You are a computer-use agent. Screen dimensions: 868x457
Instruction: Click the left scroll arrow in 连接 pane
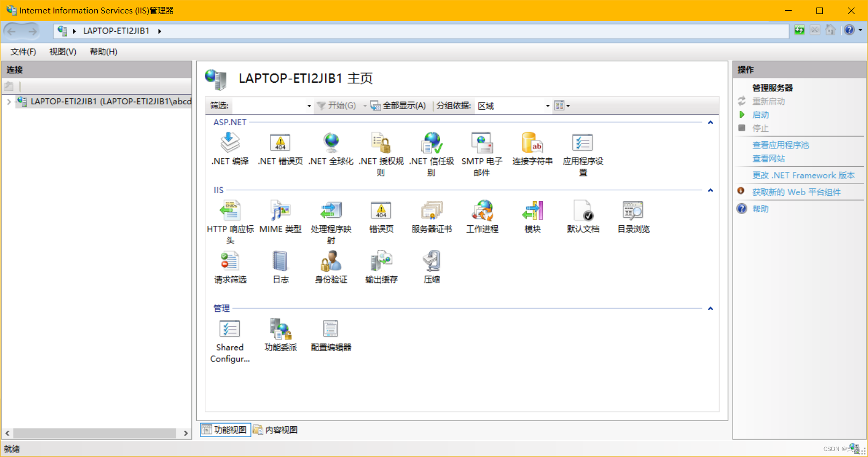pos(7,433)
